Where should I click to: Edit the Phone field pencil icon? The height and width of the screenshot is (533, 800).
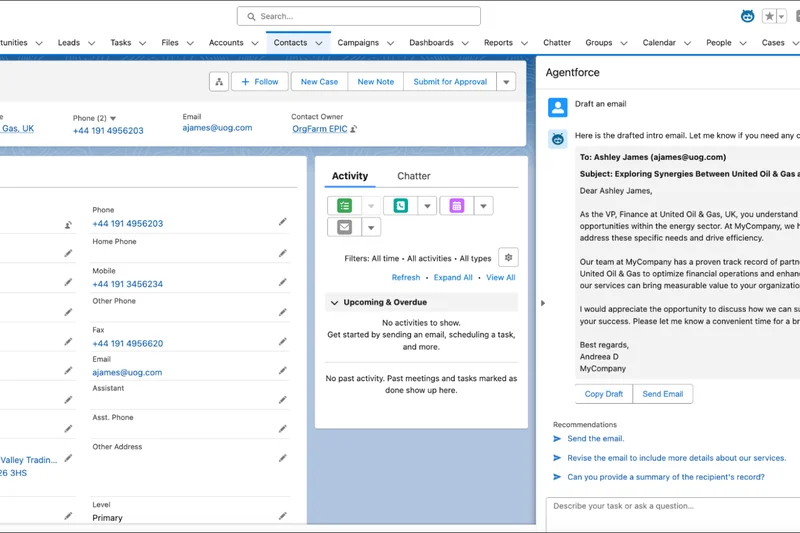(x=283, y=222)
